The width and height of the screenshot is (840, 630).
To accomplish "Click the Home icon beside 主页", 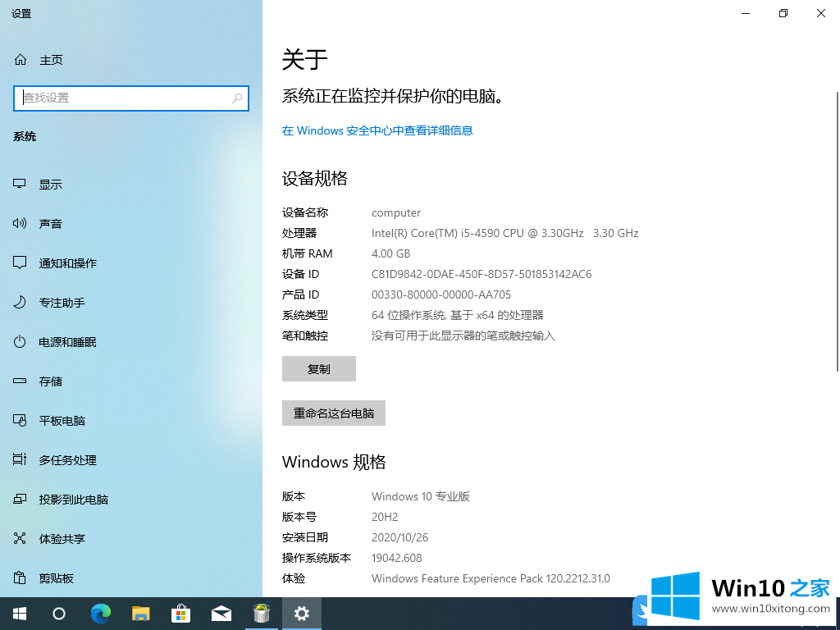I will click(21, 59).
